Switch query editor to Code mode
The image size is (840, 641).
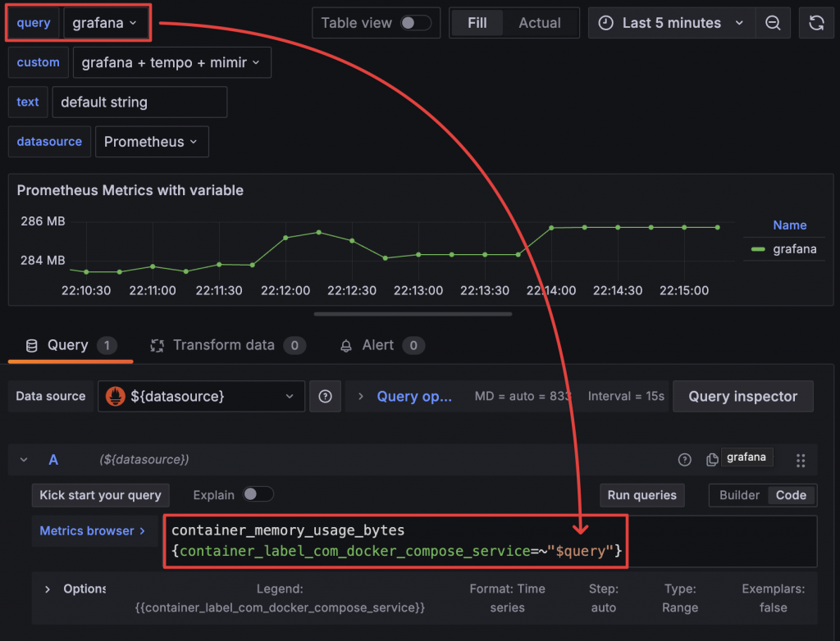pyautogui.click(x=791, y=495)
